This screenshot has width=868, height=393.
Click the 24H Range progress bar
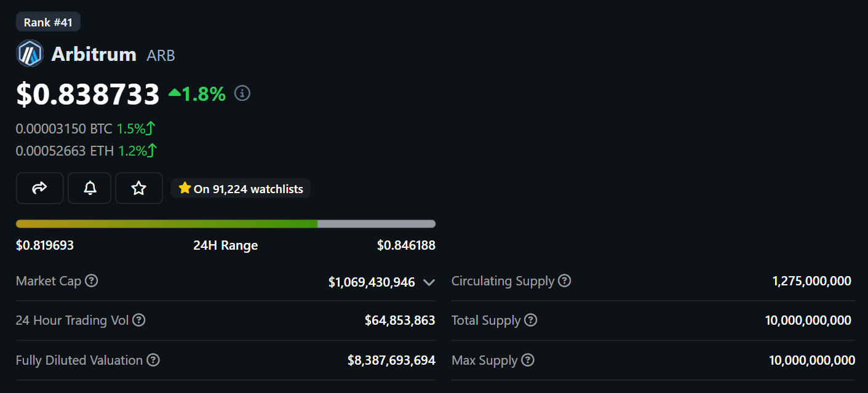[225, 224]
